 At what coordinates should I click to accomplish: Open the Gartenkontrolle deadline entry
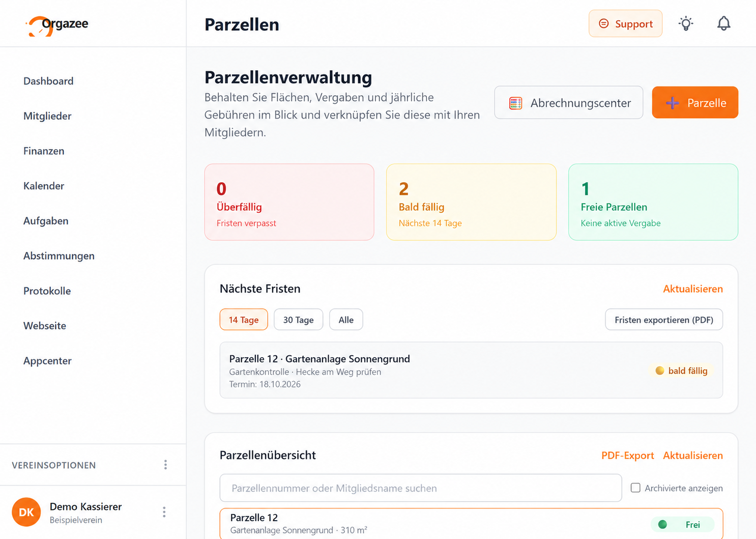pyautogui.click(x=471, y=371)
